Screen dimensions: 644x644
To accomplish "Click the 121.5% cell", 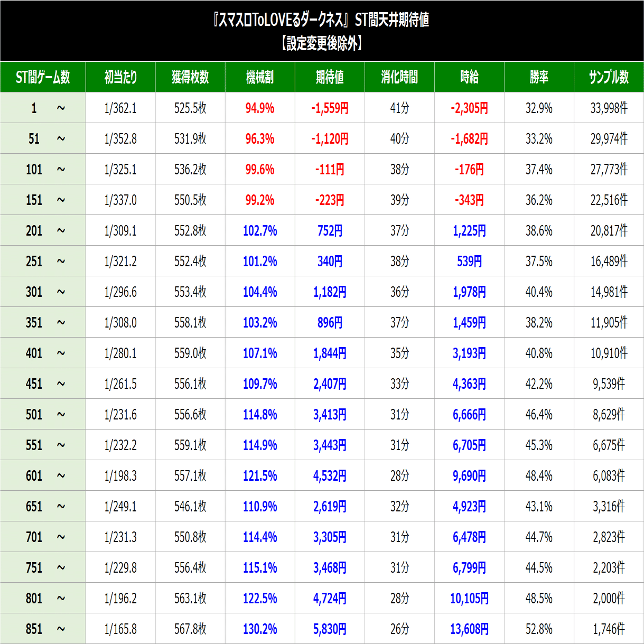I will [260, 476].
